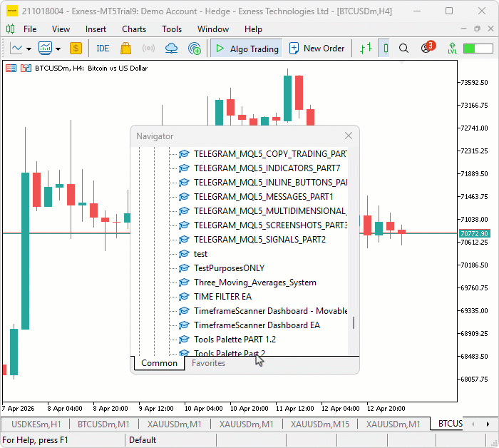Minimize the inner chart window
Screen dimensions: 499x448
(x=463, y=29)
